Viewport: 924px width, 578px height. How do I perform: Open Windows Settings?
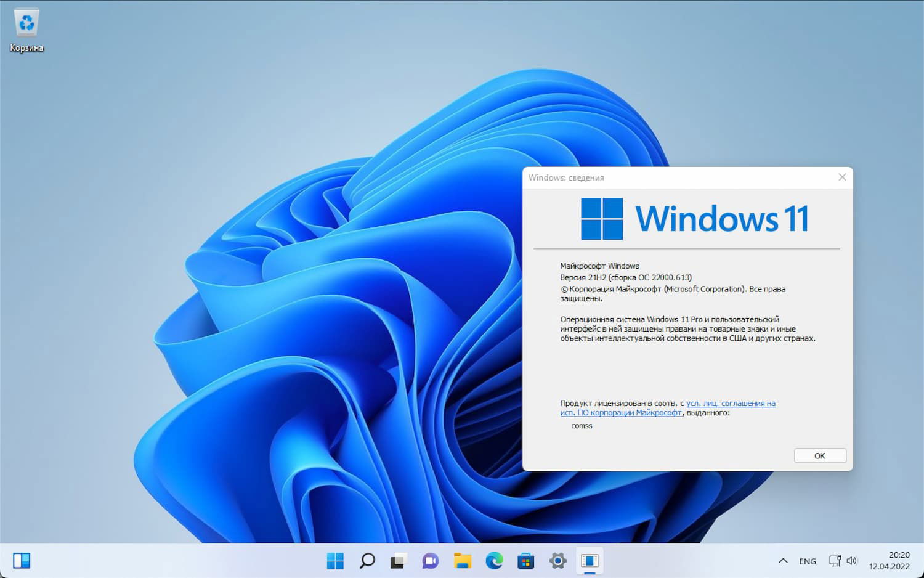pos(558,561)
